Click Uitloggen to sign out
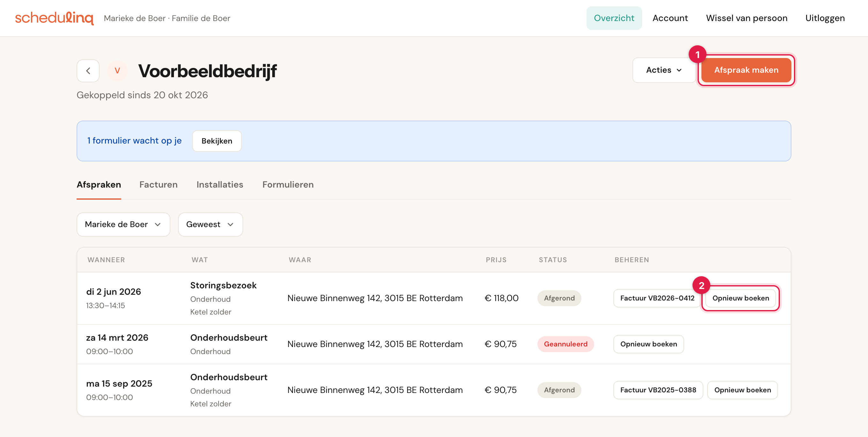The width and height of the screenshot is (868, 437). [x=825, y=18]
